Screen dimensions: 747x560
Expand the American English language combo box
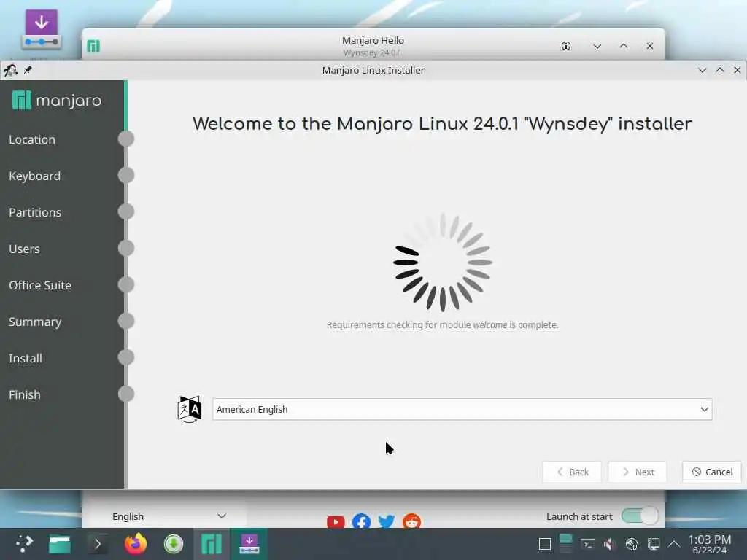[462, 410]
